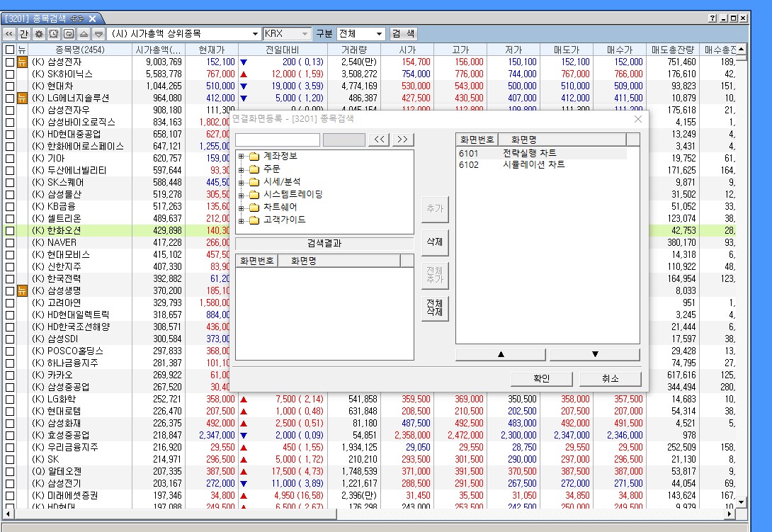Click the 전체삭제 button
This screenshot has width=772, height=532.
click(434, 307)
